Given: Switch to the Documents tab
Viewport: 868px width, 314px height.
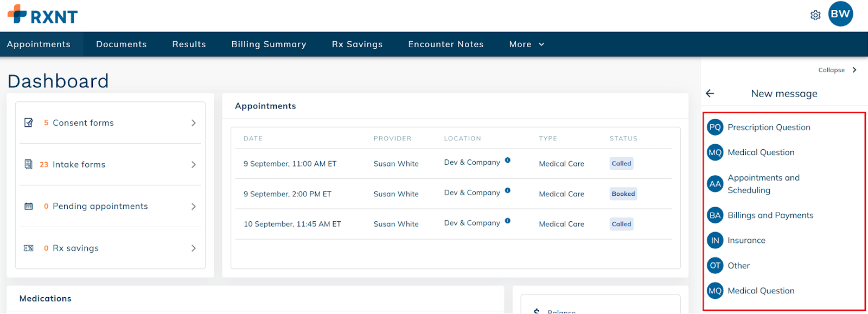Looking at the screenshot, I should tap(121, 44).
